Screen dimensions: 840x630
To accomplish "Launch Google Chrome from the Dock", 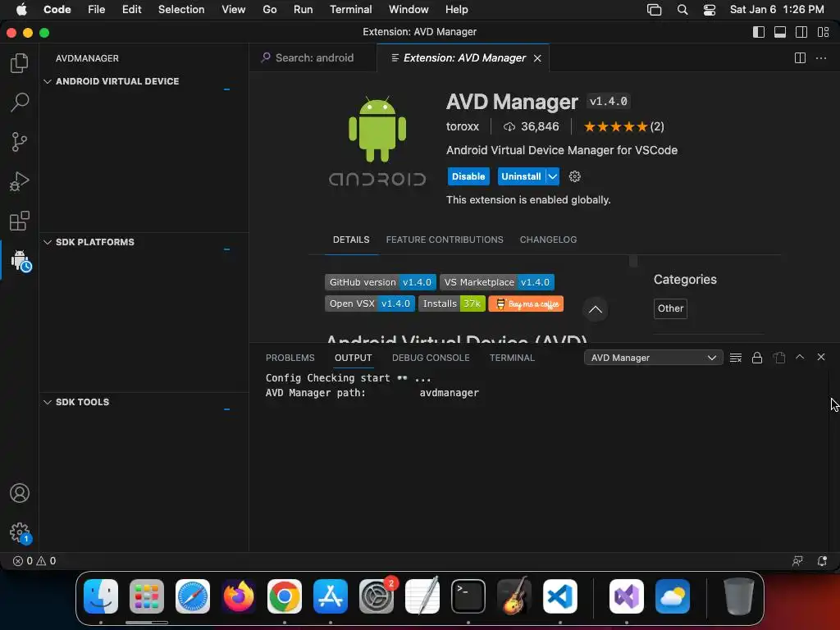I will pos(285,596).
